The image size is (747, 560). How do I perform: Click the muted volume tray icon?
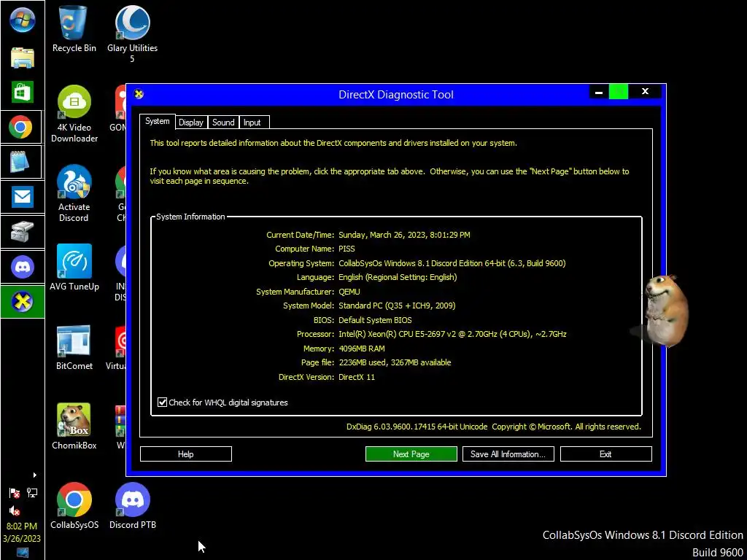click(x=15, y=511)
